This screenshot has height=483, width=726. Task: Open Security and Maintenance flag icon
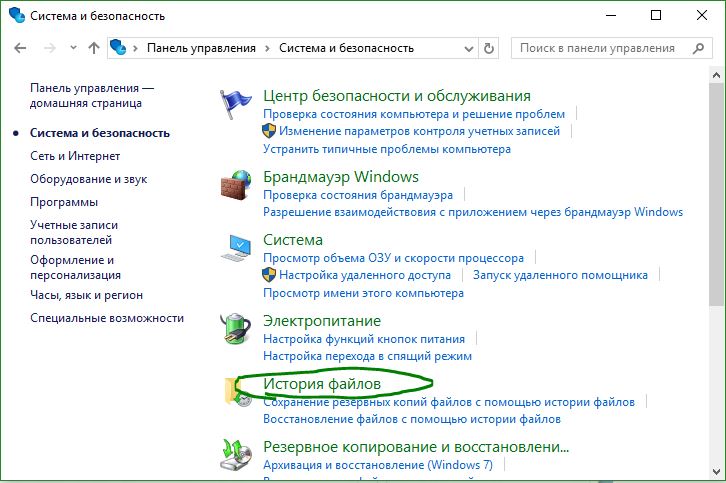[236, 104]
